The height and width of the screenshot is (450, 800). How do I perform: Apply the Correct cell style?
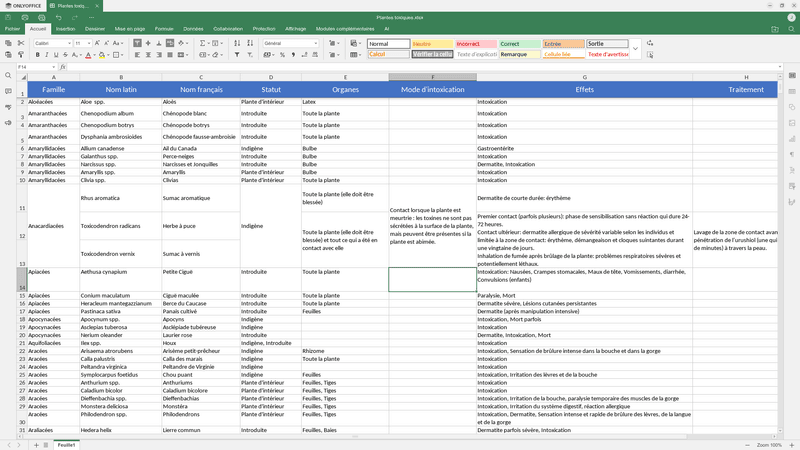pos(520,44)
